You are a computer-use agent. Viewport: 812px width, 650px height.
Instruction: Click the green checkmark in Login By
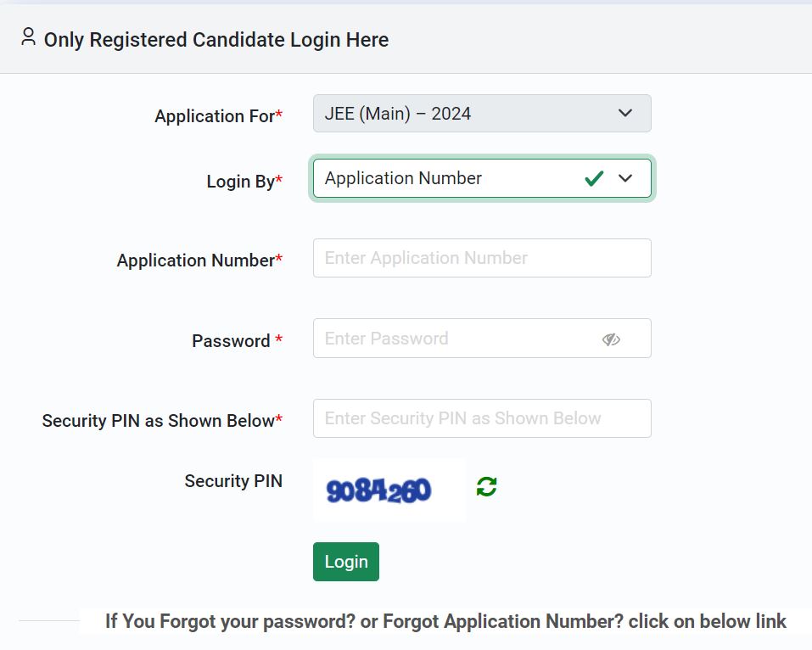coord(594,178)
